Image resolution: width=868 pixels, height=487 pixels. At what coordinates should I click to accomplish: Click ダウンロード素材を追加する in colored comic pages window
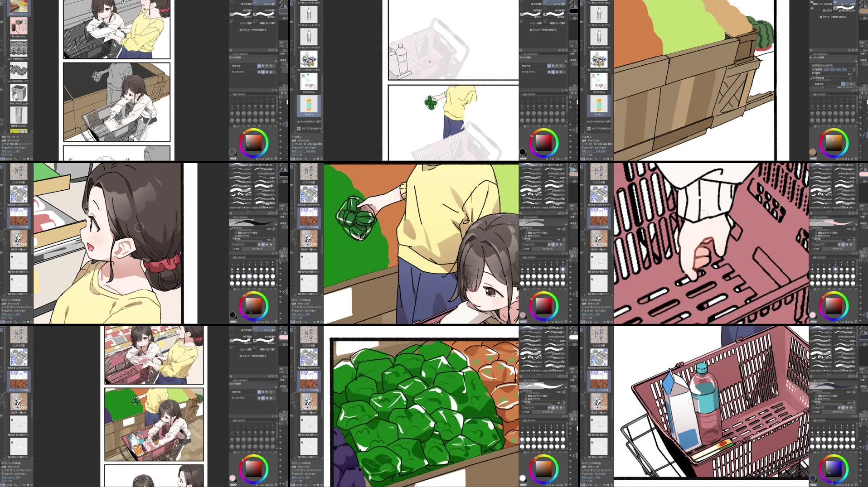[x=254, y=356]
